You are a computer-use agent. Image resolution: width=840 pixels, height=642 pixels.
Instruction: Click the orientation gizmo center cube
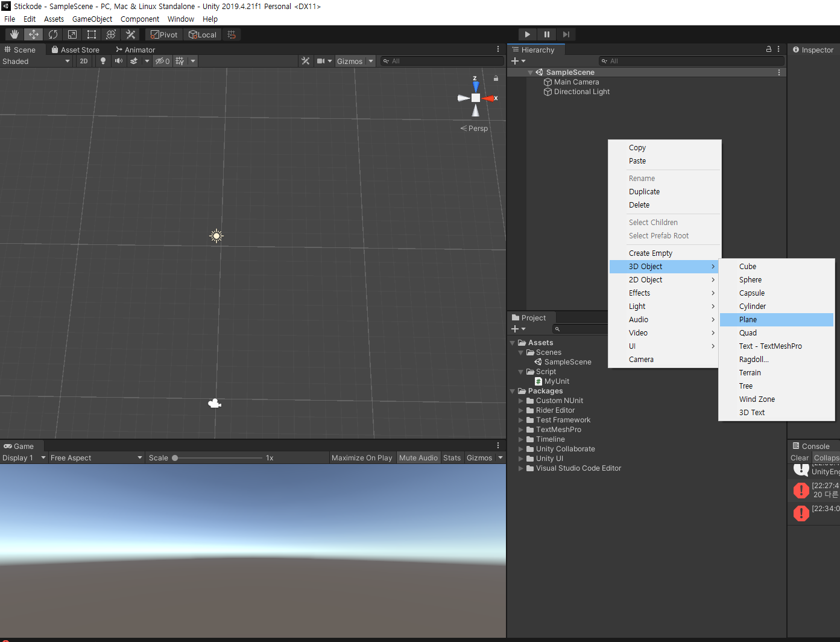coord(476,98)
